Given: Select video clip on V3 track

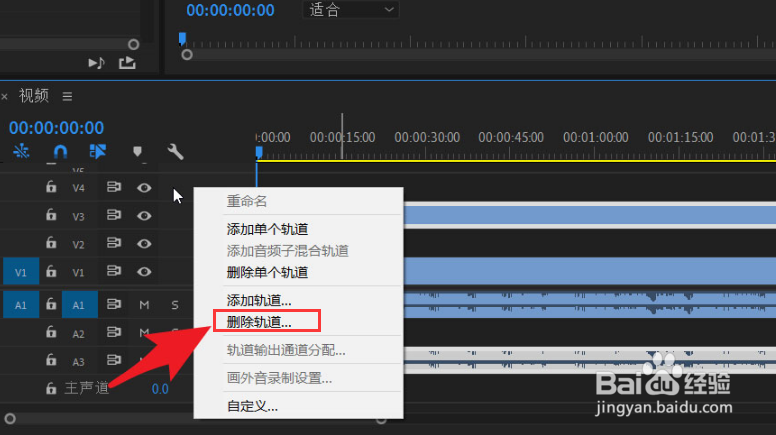Looking at the screenshot, I should (590, 215).
